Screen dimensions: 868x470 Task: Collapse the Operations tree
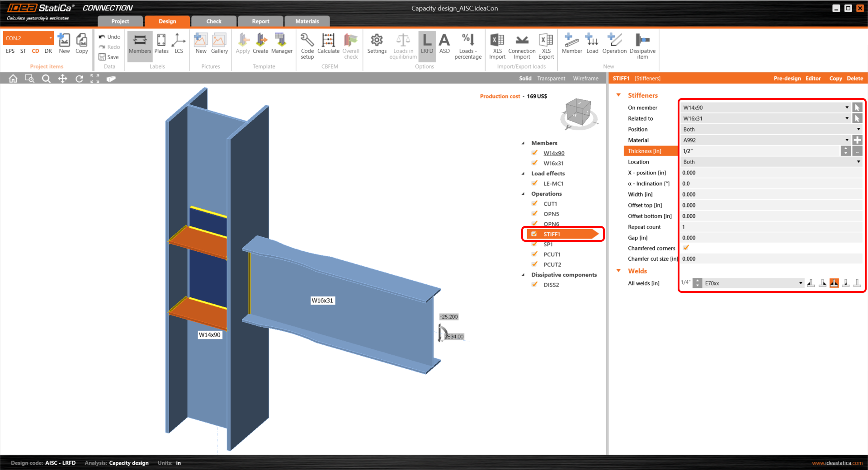[x=522, y=193]
